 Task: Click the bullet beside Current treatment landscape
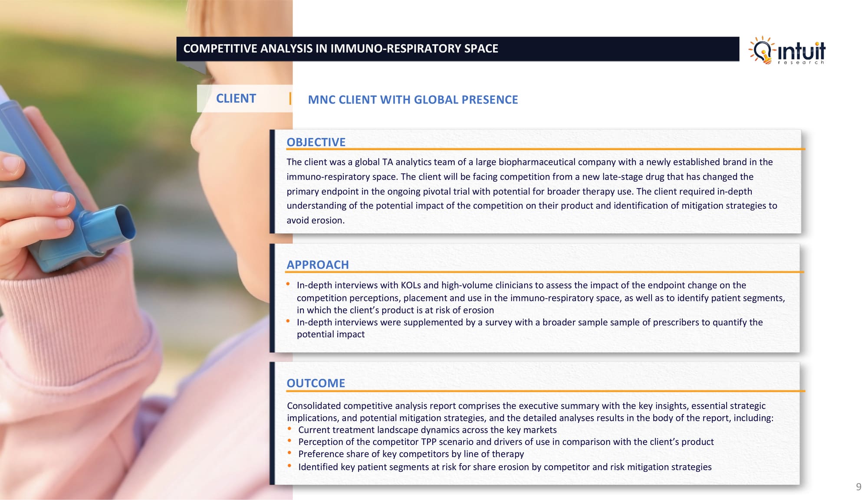(x=289, y=429)
